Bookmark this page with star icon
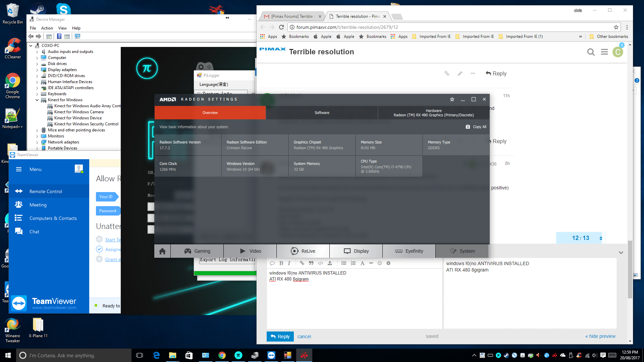 point(616,27)
